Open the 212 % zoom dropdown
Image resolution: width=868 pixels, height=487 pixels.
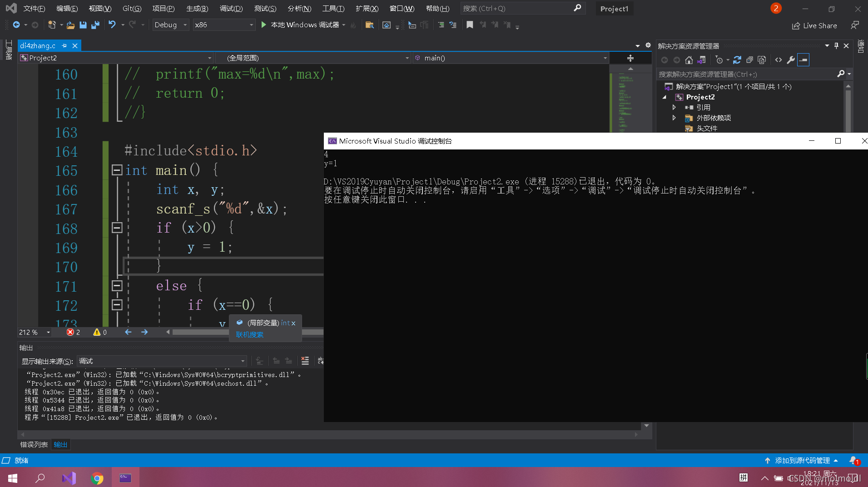35,333
